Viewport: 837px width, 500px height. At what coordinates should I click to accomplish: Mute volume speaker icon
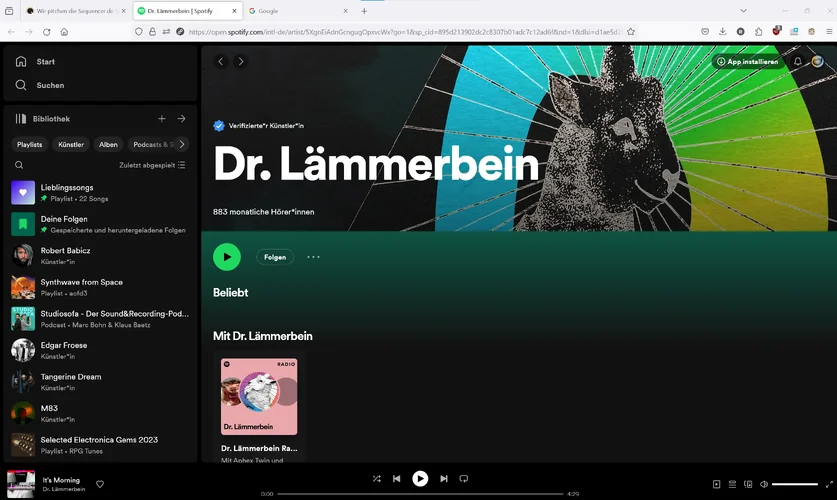[x=764, y=484]
